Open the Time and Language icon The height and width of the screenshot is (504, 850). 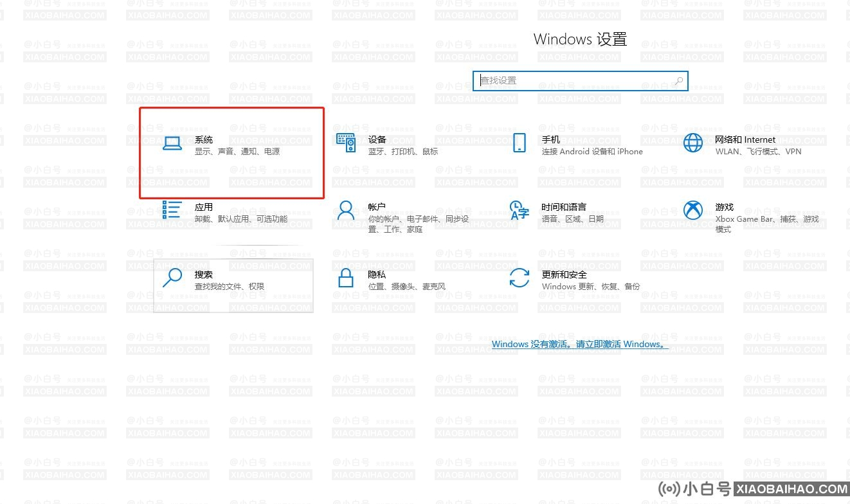point(519,210)
